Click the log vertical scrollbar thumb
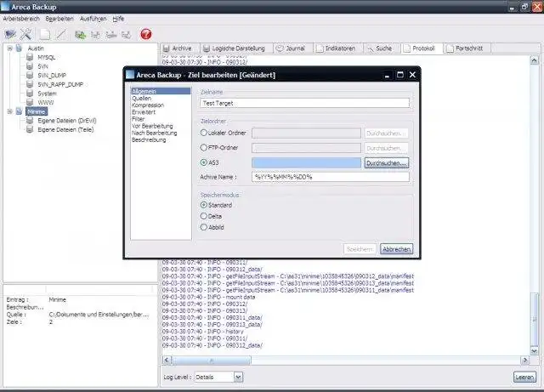The image size is (544, 392). point(535,319)
